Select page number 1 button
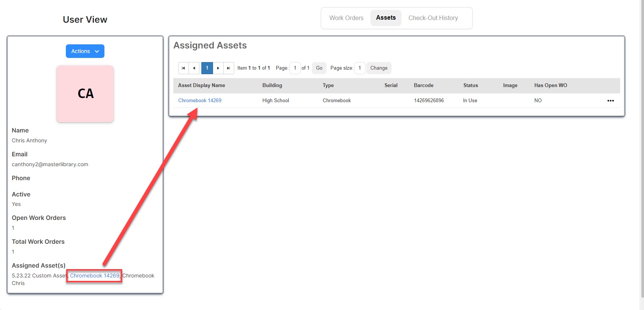 coord(207,68)
